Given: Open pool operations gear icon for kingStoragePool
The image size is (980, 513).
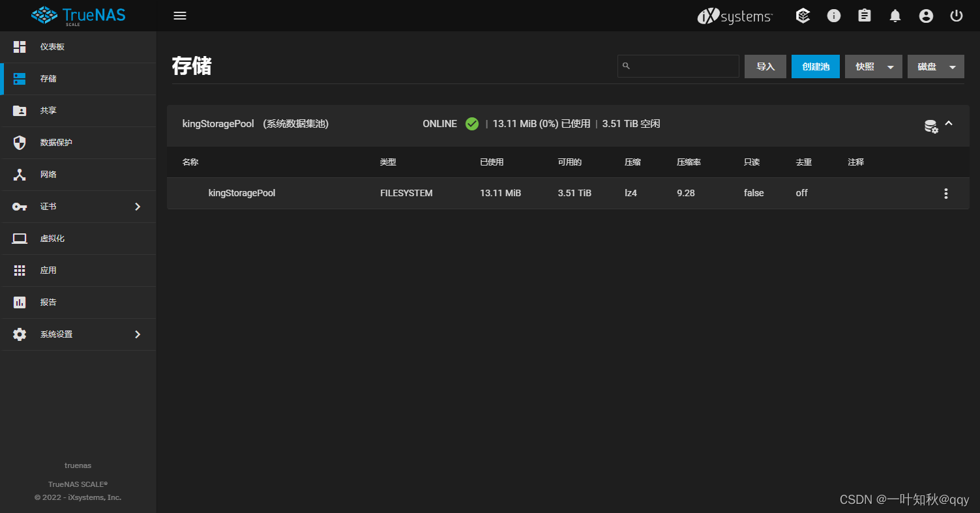Looking at the screenshot, I should point(931,126).
